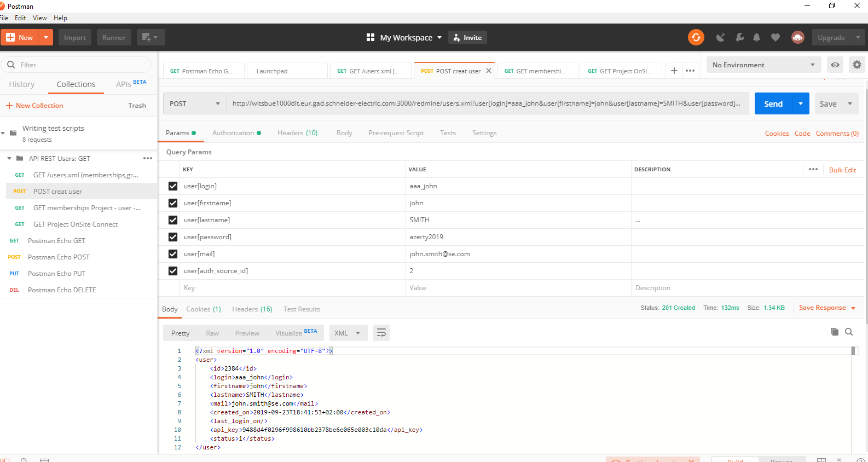Open the Send button dropdown arrow
This screenshot has width=868, height=462.
point(801,103)
